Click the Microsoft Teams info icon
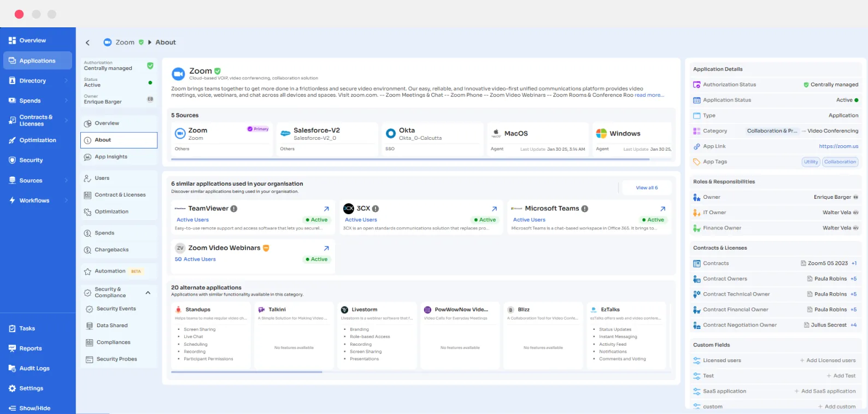This screenshot has width=868, height=414. click(585, 209)
